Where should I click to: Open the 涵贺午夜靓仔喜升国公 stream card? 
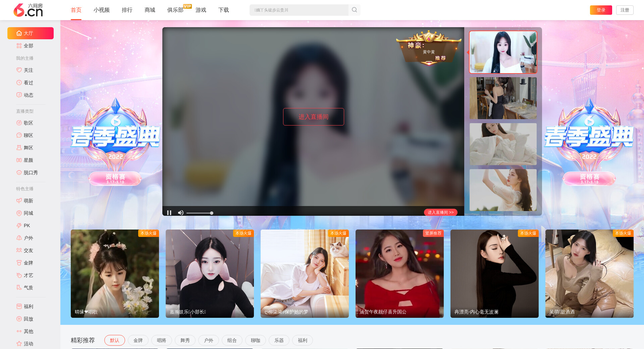click(399, 273)
